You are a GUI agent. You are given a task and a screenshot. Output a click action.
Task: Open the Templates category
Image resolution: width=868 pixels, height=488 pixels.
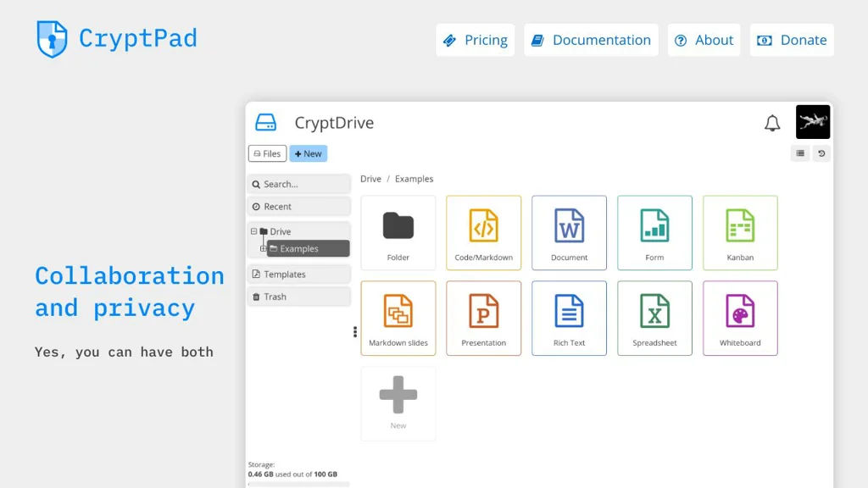[299, 274]
